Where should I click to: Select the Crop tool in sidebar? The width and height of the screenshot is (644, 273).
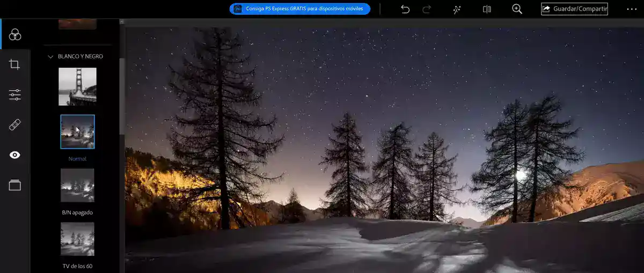point(15,65)
